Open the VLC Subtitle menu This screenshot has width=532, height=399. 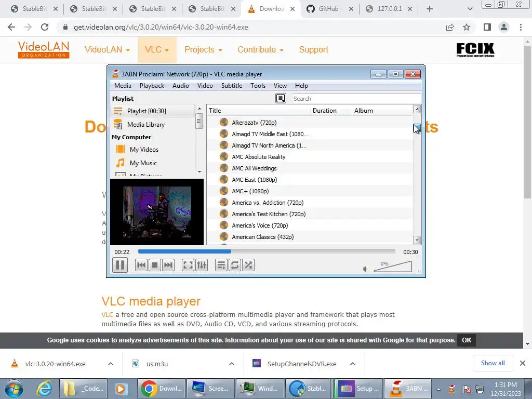pos(232,86)
